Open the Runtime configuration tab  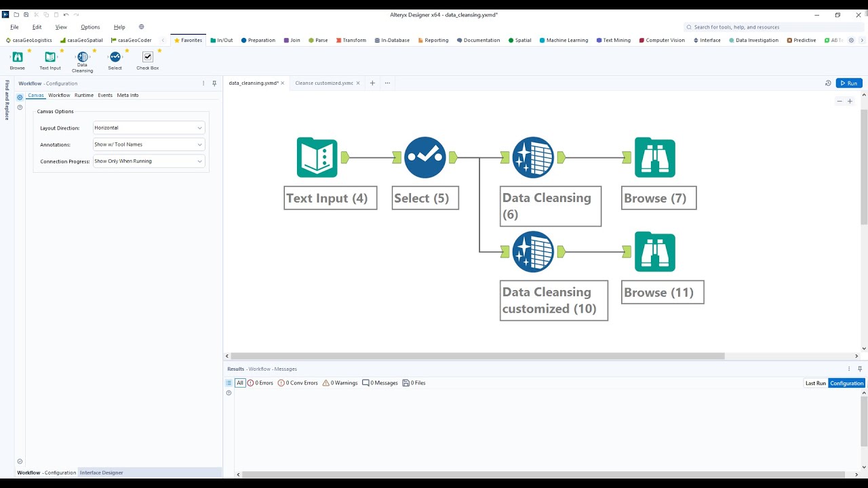pyautogui.click(x=84, y=95)
